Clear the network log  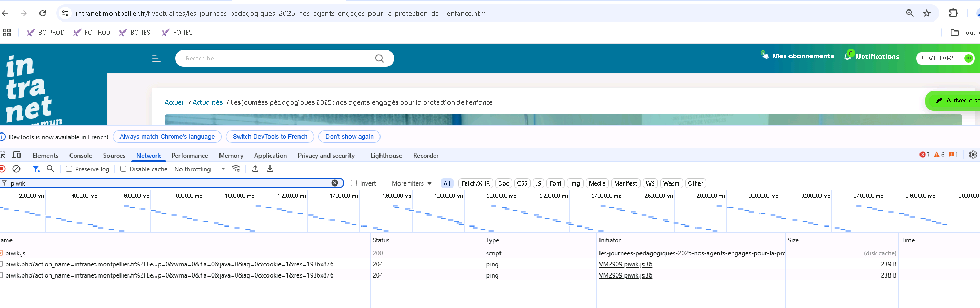(x=16, y=169)
